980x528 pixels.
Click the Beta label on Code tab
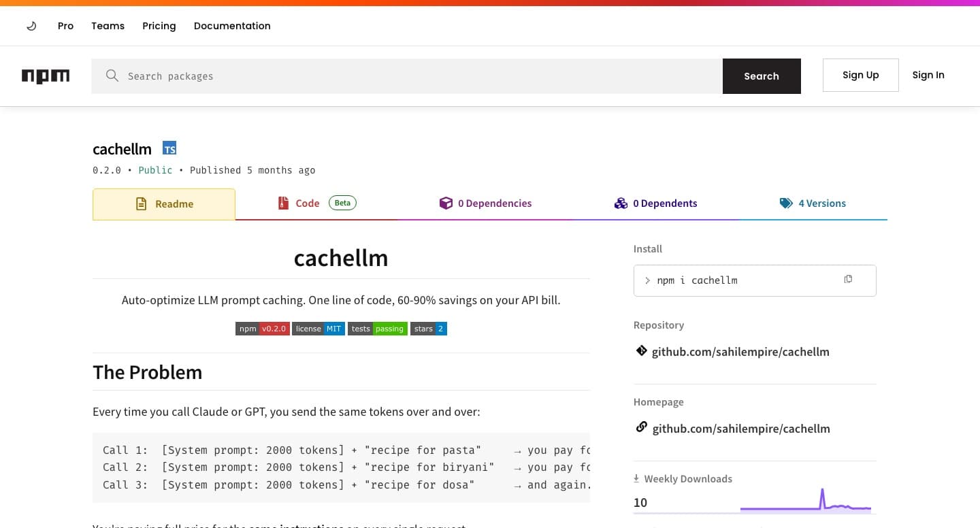tap(342, 203)
